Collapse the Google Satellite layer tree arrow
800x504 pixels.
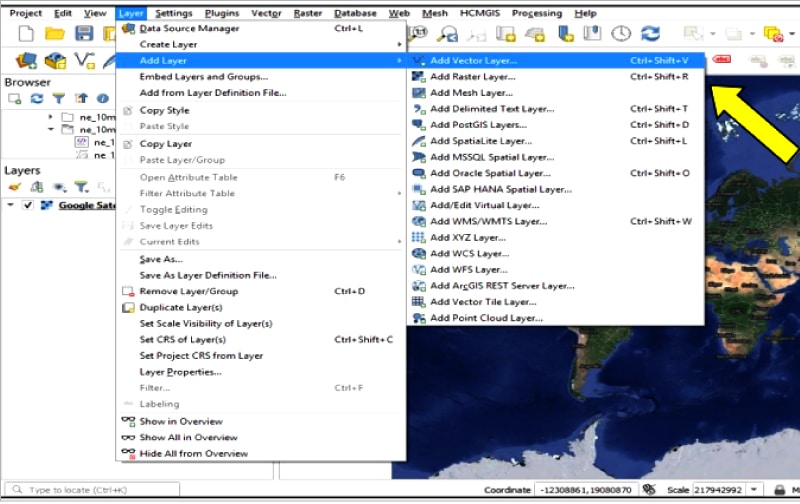[11, 206]
